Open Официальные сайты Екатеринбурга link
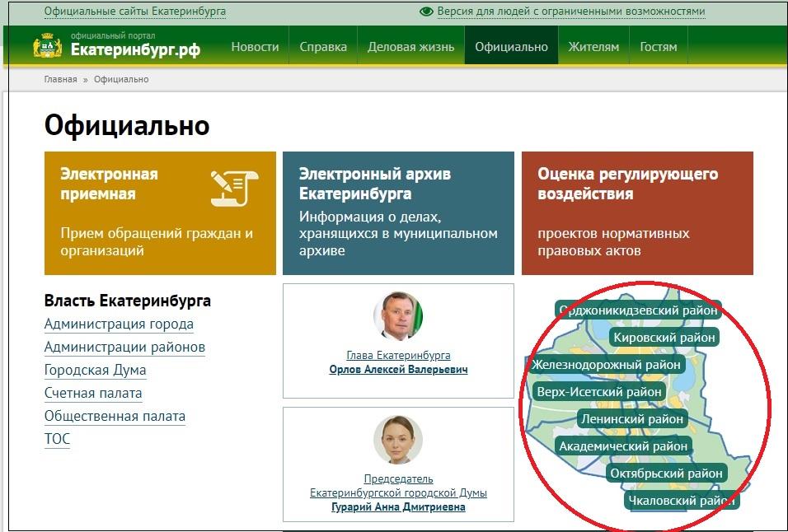Image resolution: width=788 pixels, height=532 pixels. (x=135, y=12)
